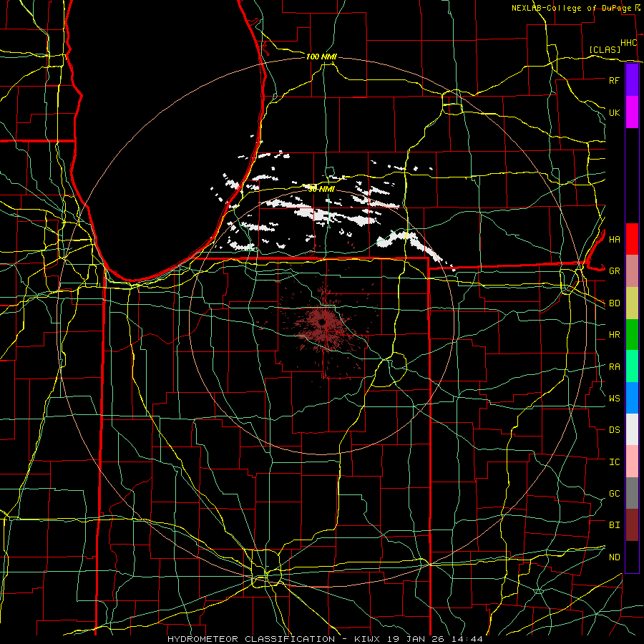The height and width of the screenshot is (644, 644).
Task: Click the magenta UK legend color swatch
Action: click(632, 112)
